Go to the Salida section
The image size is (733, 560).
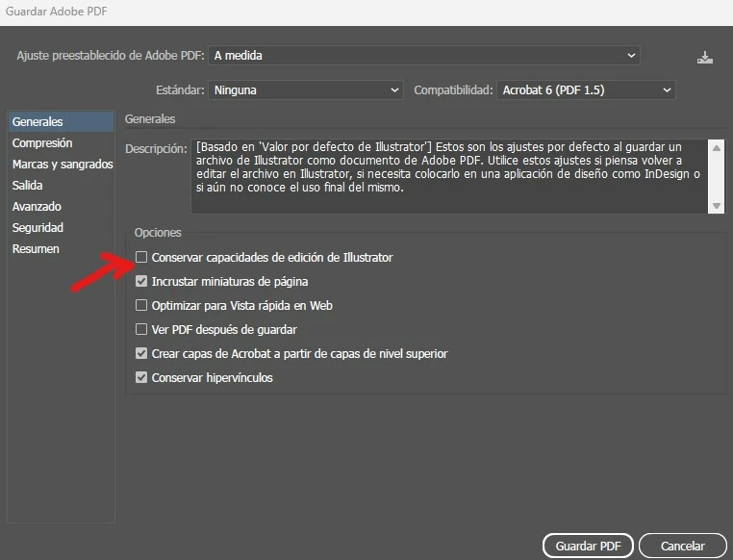61,185
